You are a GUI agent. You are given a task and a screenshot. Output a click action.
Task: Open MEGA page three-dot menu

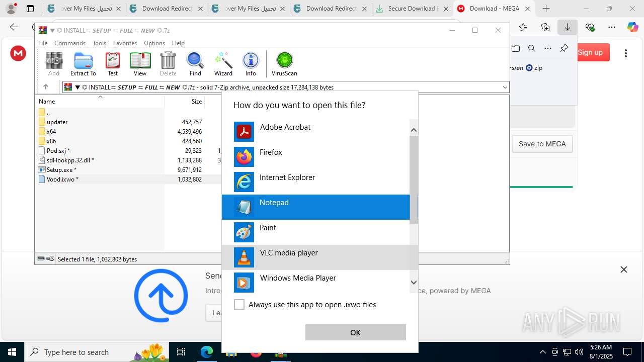tap(626, 53)
